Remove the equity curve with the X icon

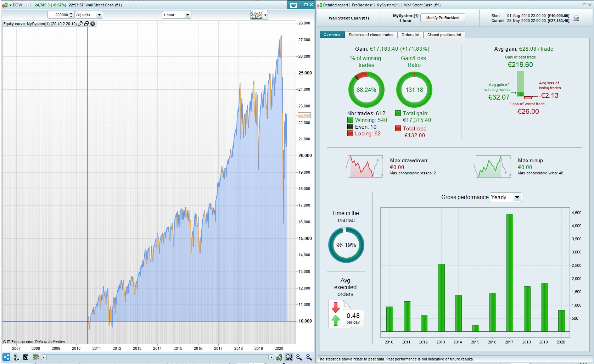tap(93, 24)
